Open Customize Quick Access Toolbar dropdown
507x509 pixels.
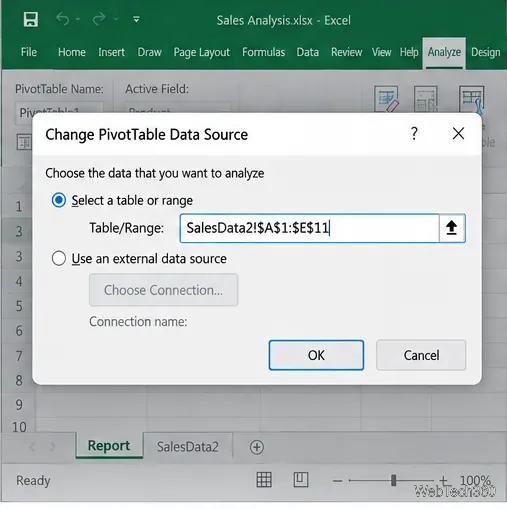pyautogui.click(x=136, y=19)
